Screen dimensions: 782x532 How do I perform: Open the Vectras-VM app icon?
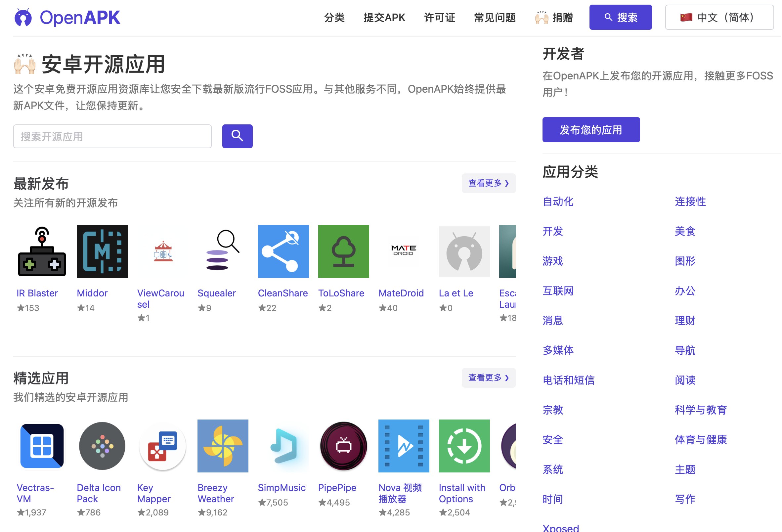coord(42,447)
